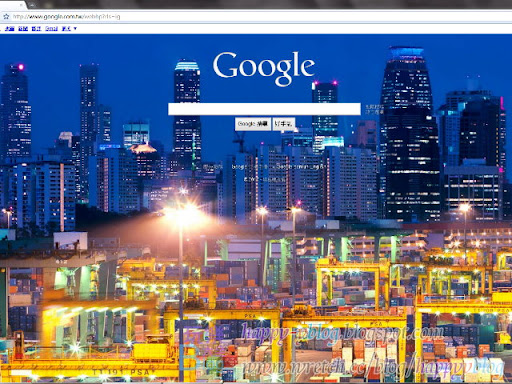
Task: Open the navigation link just before Gmail
Action: [x=36, y=29]
